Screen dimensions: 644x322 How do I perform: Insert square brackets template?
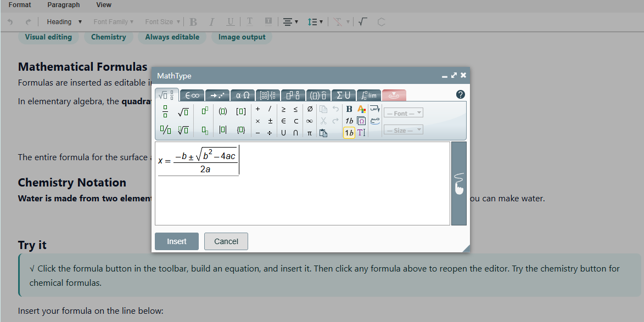point(241,111)
